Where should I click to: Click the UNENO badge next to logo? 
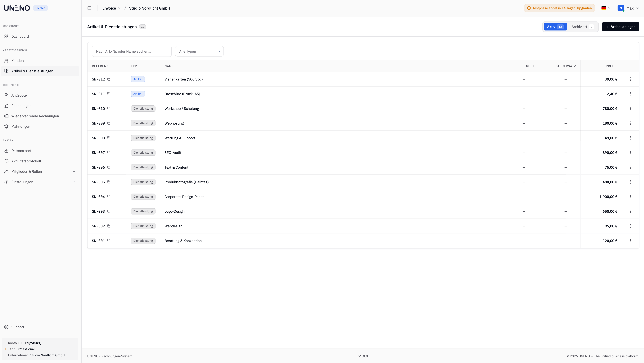tap(40, 8)
